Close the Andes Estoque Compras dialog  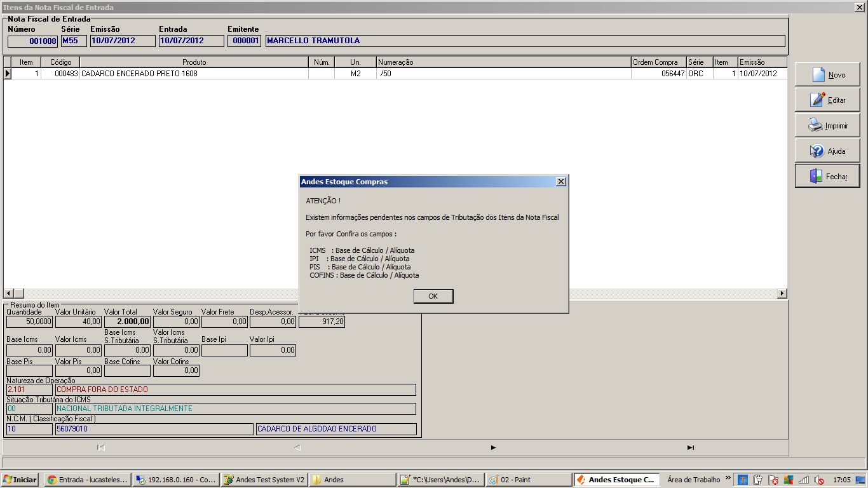coord(560,182)
